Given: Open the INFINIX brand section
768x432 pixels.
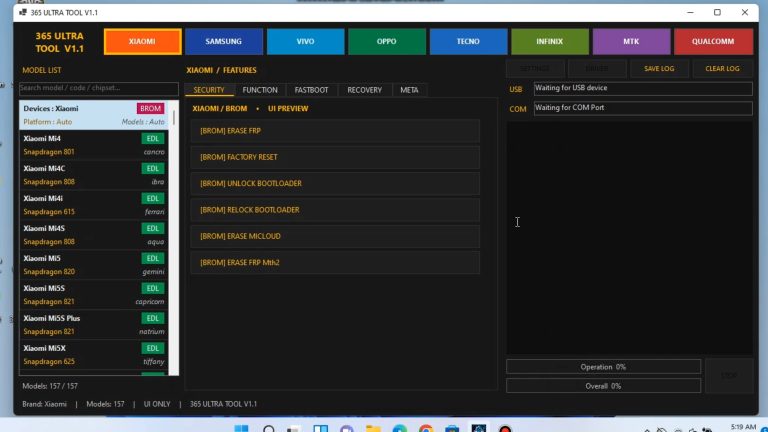Looking at the screenshot, I should tap(550, 42).
